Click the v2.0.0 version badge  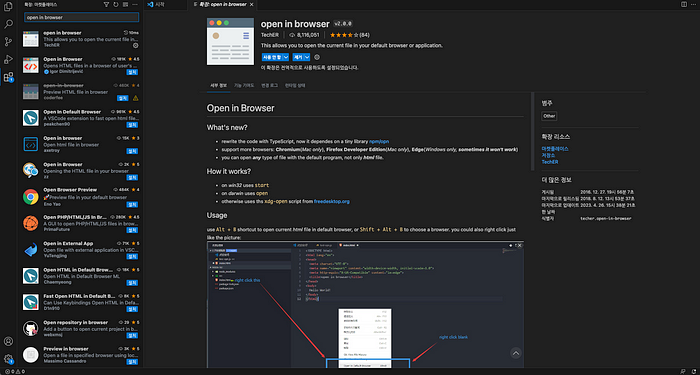(343, 24)
